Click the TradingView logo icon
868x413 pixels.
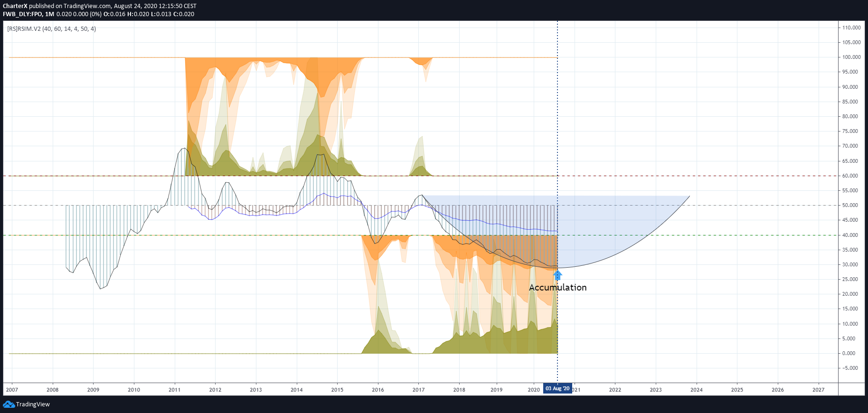pos(9,404)
